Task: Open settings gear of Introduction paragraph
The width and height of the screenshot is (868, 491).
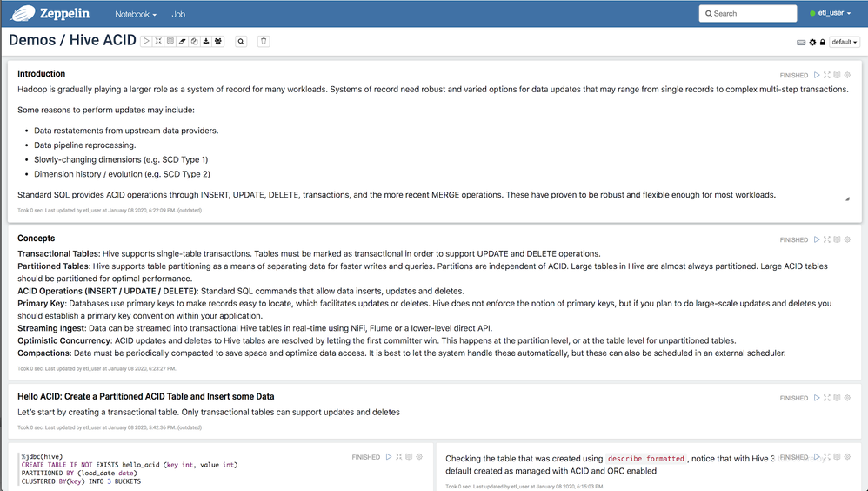Action: pos(847,75)
